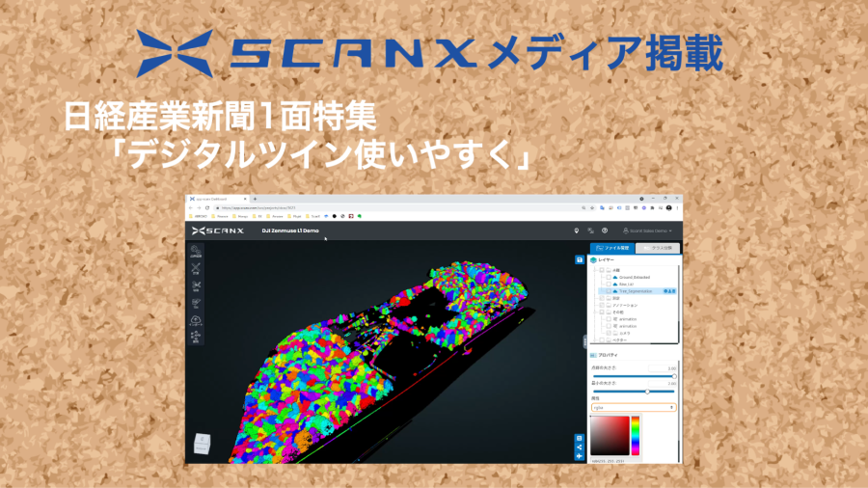This screenshot has width=868, height=488.
Task: Toggle the Tree_Segmentation layer checkbox
Action: click(609, 291)
